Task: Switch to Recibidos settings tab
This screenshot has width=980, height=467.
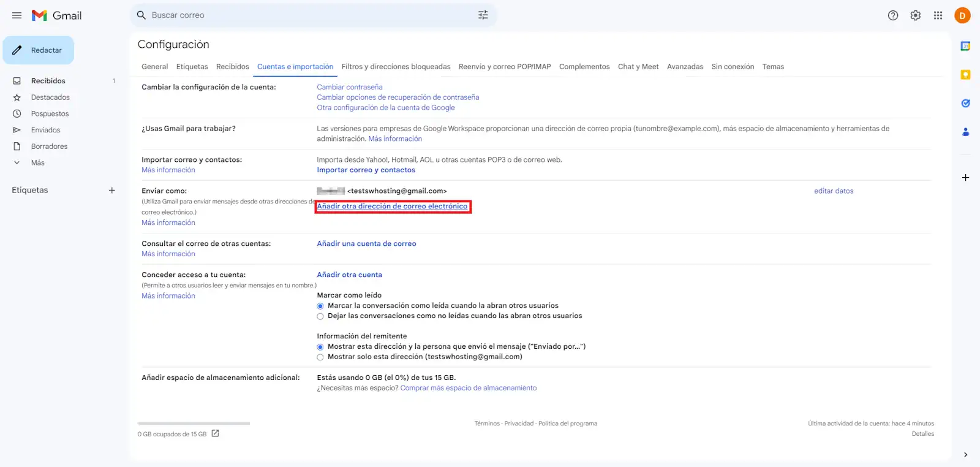Action: click(x=233, y=67)
